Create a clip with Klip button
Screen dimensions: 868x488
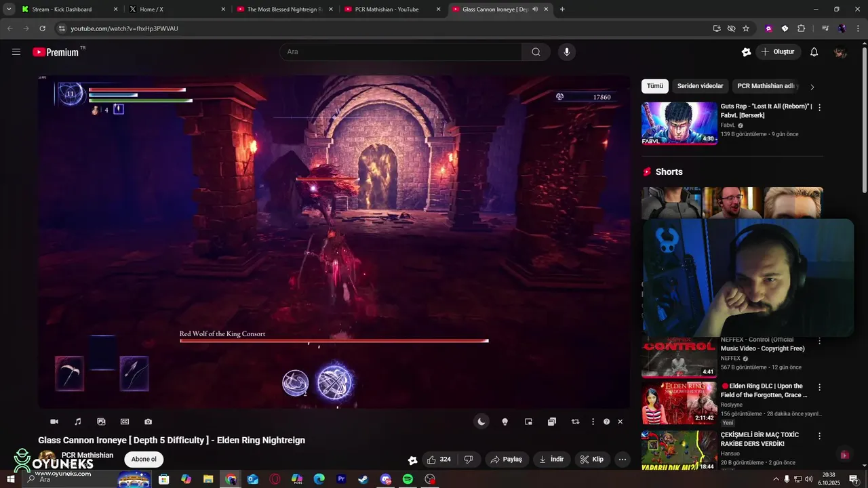coord(591,460)
